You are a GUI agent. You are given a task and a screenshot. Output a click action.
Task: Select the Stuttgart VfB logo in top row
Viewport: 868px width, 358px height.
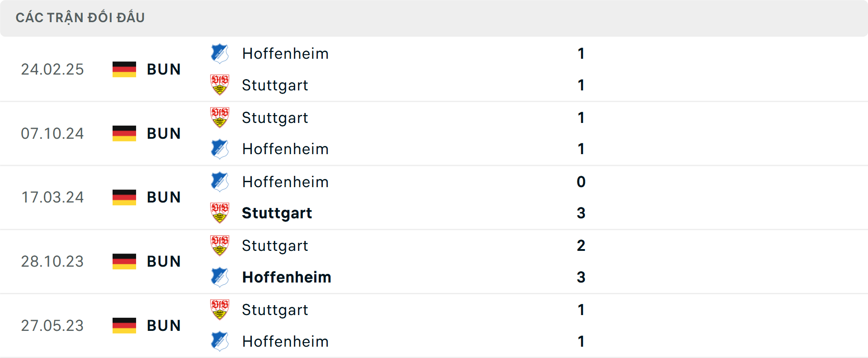(x=220, y=85)
